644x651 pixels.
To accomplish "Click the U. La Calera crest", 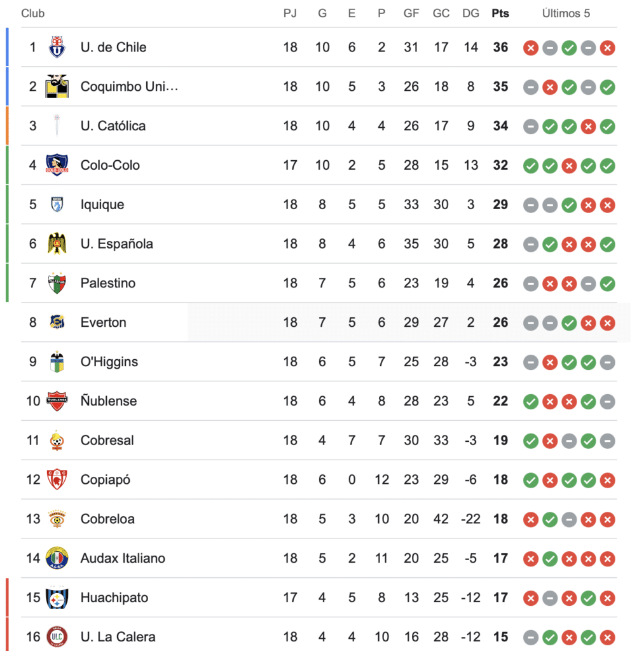I will click(x=57, y=636).
